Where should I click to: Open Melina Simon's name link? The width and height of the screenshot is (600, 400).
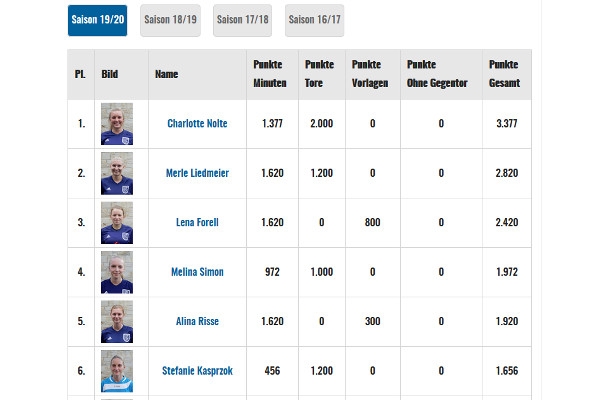click(197, 272)
